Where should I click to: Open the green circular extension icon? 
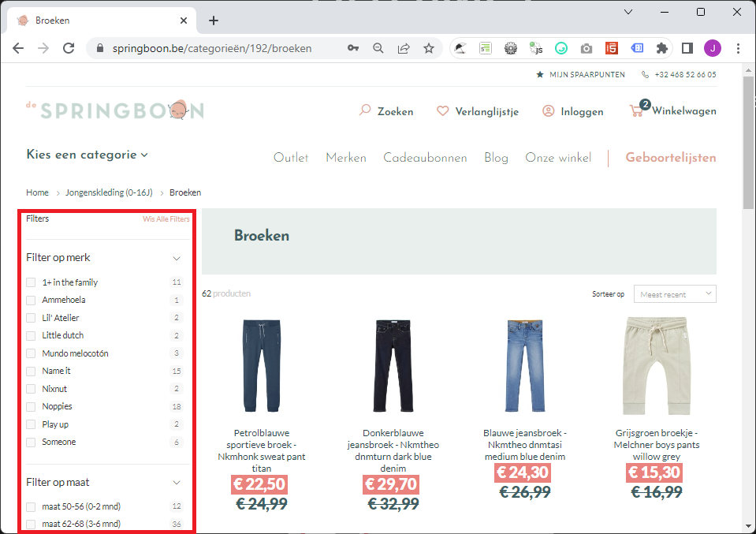(x=561, y=48)
